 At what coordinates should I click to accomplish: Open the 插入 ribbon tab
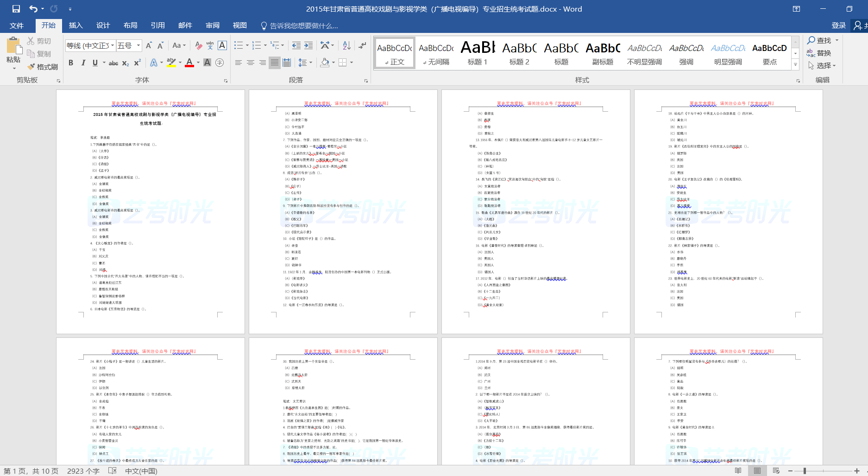click(75, 25)
